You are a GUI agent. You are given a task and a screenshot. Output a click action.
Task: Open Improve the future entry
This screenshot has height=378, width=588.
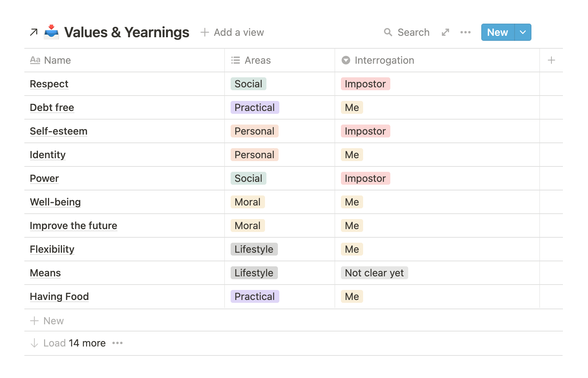coord(73,226)
